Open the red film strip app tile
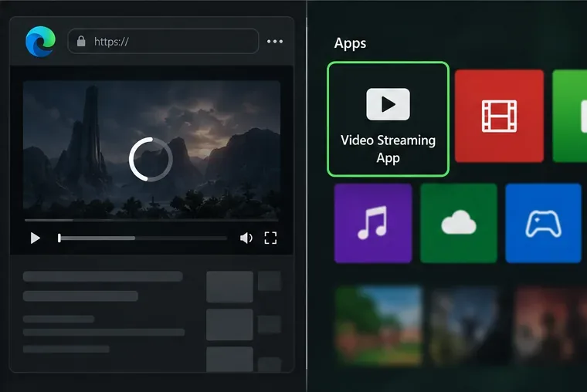The width and height of the screenshot is (587, 392). click(499, 116)
